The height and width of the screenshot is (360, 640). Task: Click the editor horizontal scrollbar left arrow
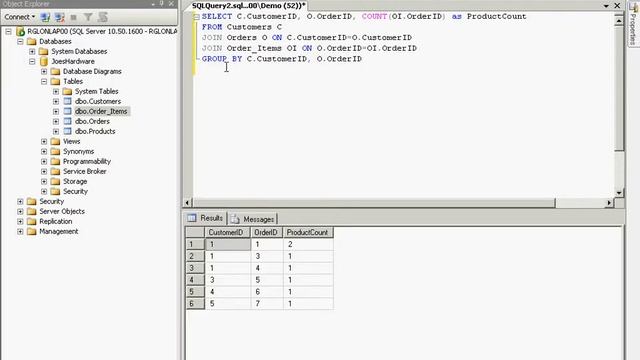click(x=187, y=203)
